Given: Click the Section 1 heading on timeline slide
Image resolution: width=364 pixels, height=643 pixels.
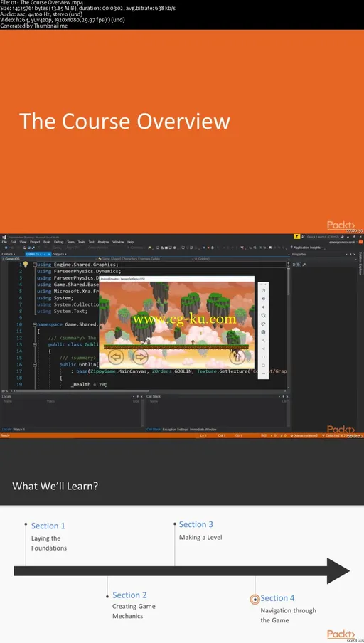Looking at the screenshot, I should (x=48, y=526).
